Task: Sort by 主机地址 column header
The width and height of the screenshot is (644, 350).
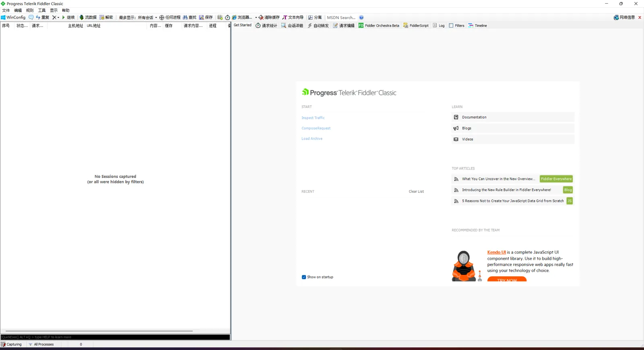Action: click(x=75, y=26)
